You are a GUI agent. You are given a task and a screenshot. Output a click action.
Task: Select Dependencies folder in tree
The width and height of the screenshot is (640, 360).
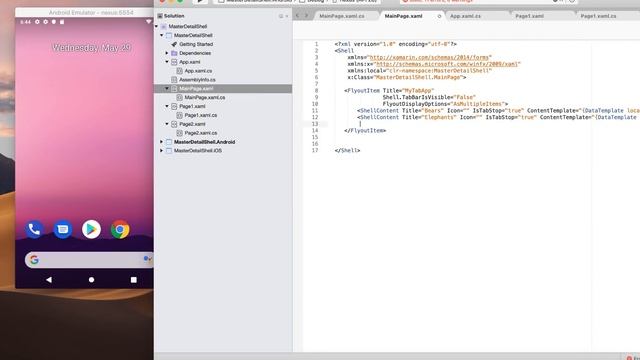click(x=195, y=53)
